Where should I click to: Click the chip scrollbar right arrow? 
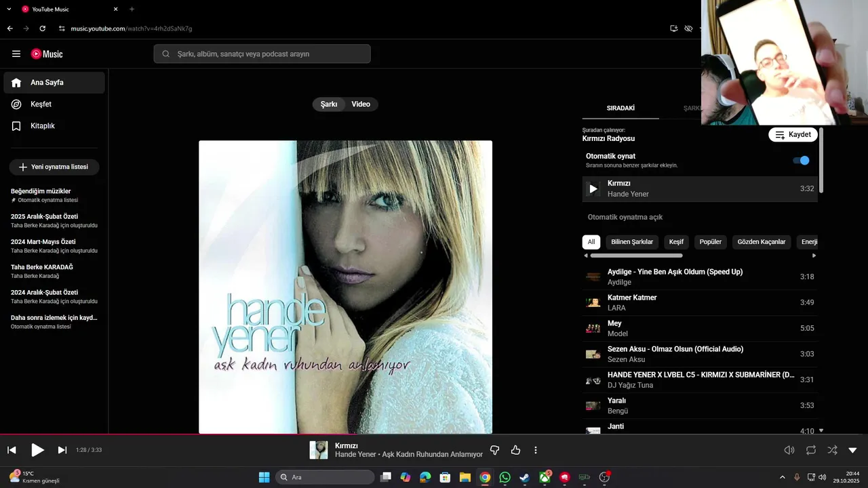814,256
